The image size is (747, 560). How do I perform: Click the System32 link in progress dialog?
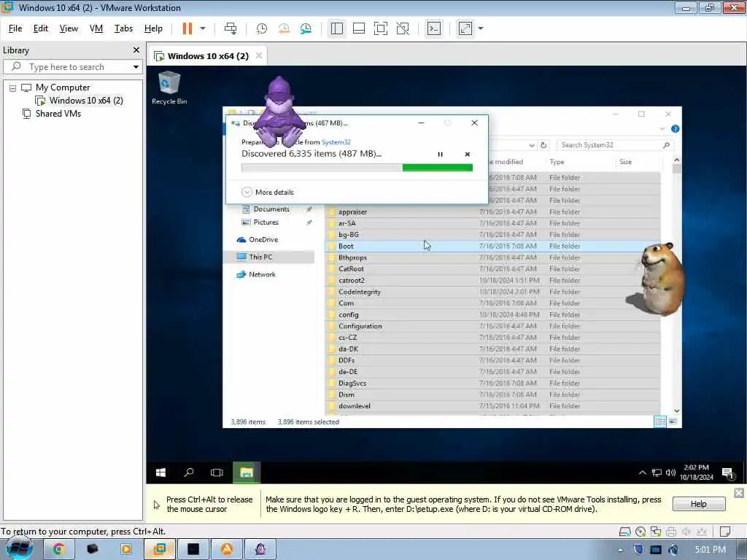click(336, 142)
